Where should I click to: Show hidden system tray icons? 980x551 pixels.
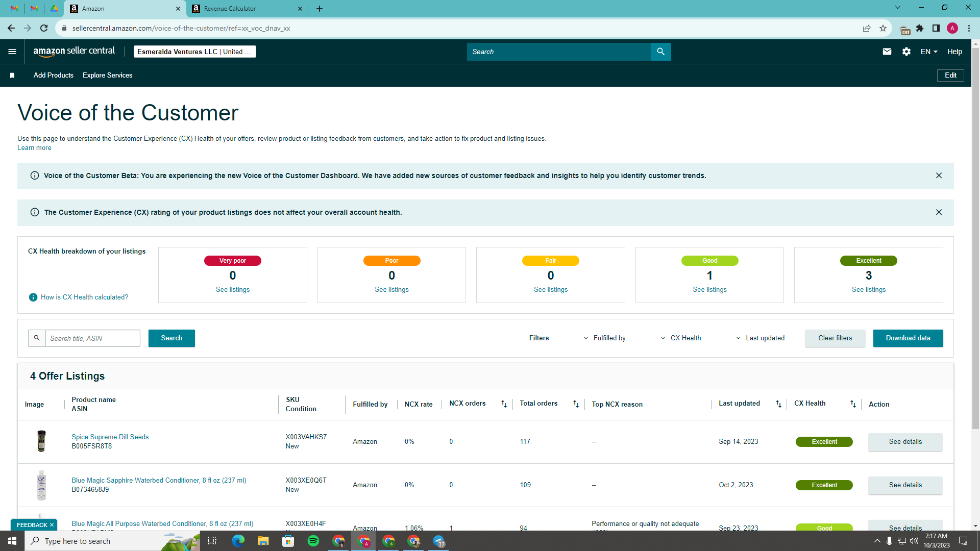(877, 541)
